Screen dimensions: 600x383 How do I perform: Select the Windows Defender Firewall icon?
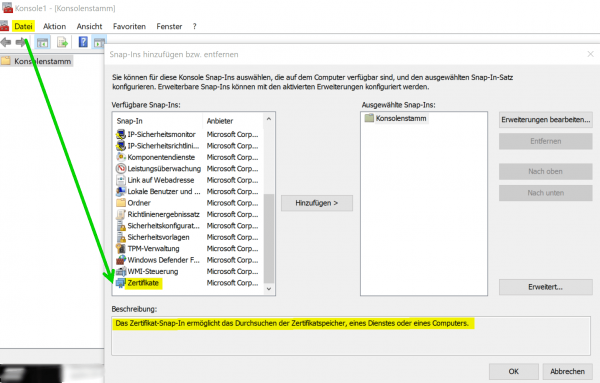tap(121, 260)
